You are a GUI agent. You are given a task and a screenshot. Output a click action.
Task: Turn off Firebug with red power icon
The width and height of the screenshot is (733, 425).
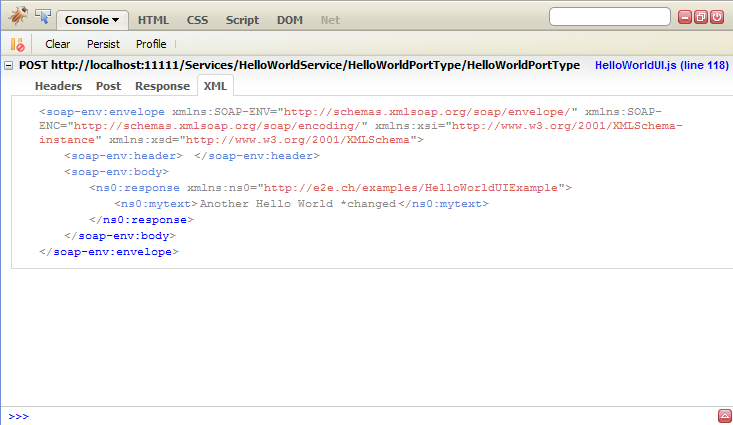(717, 17)
